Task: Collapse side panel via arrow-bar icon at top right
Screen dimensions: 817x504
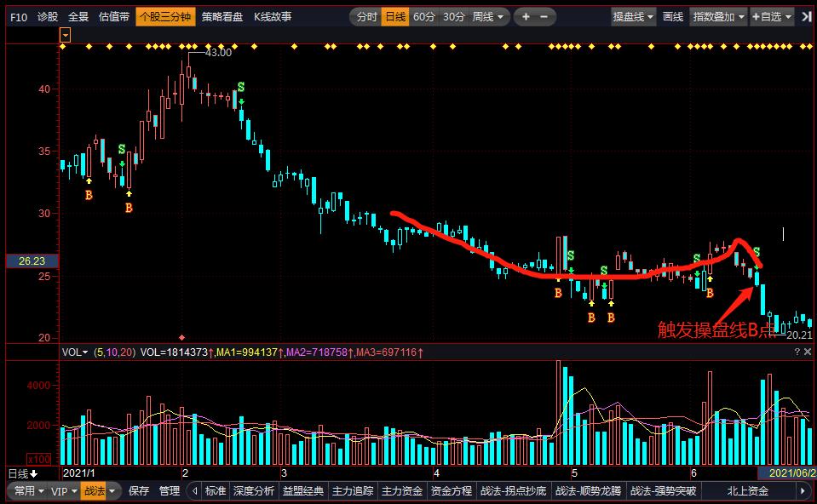Action: 807,17
